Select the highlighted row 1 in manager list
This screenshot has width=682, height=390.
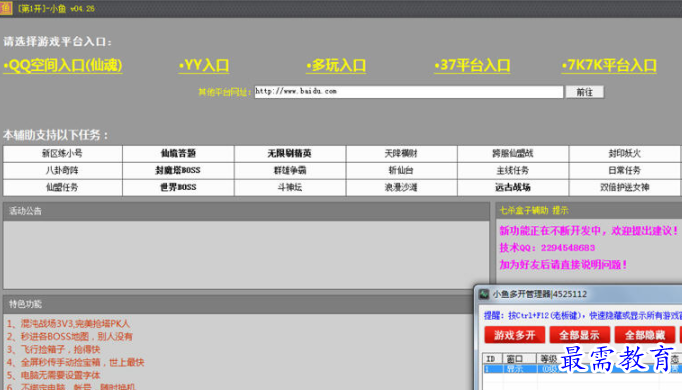(x=582, y=369)
